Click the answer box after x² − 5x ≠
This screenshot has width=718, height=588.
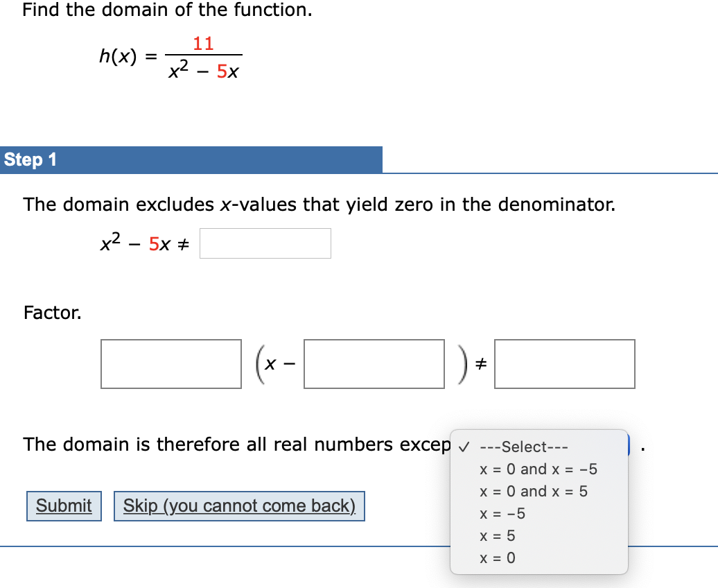[x=265, y=243]
